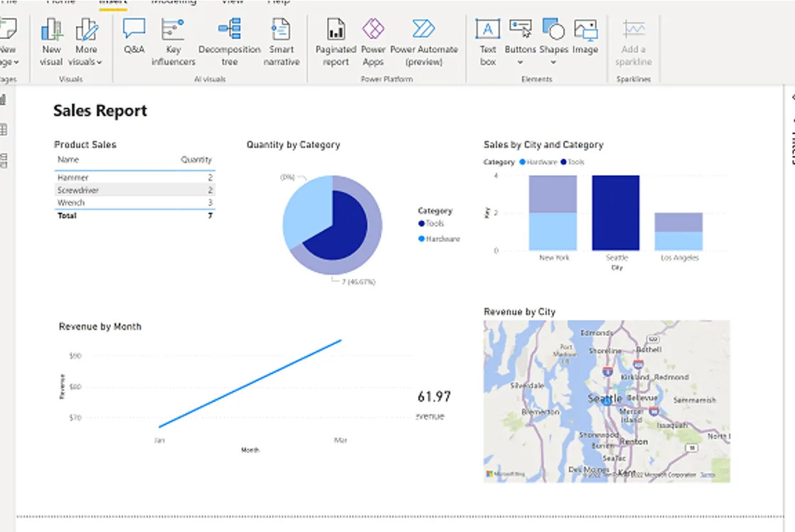This screenshot has height=532, width=795.
Task: Select the Wrench row in table
Action: pyautogui.click(x=135, y=203)
